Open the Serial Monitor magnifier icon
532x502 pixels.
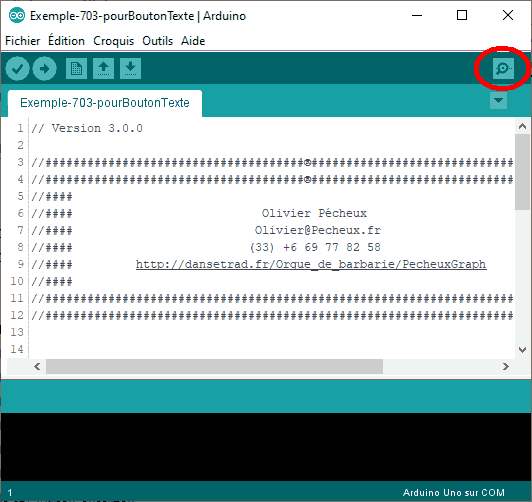503,69
